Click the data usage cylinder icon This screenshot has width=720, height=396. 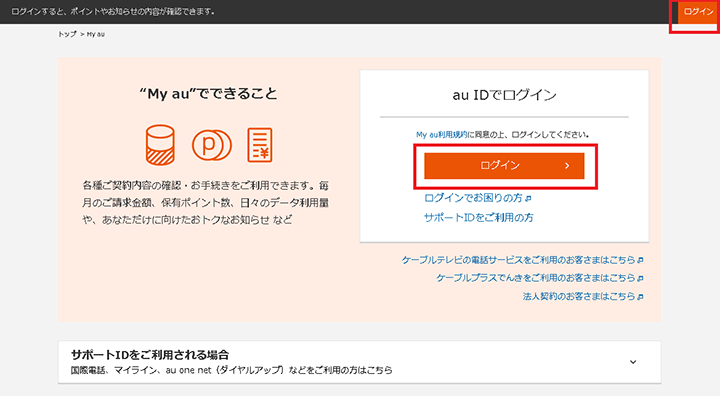160,145
